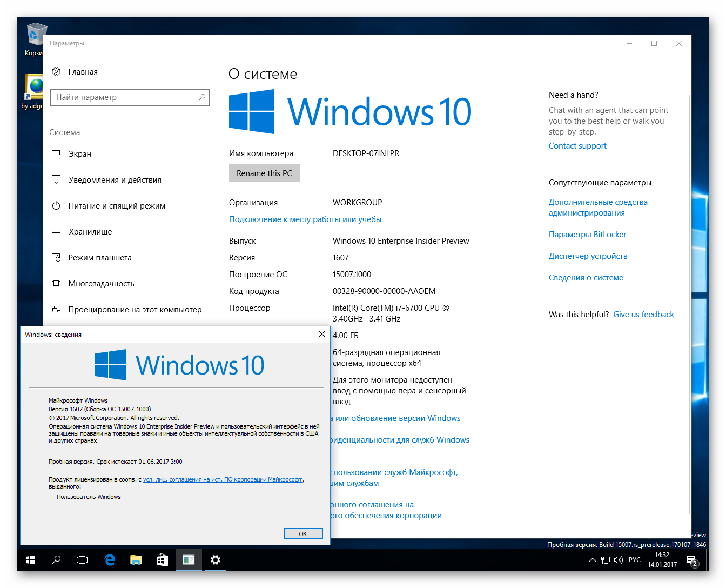The image size is (726, 588).
Task: Open Task View on the taskbar
Action: (x=82, y=560)
